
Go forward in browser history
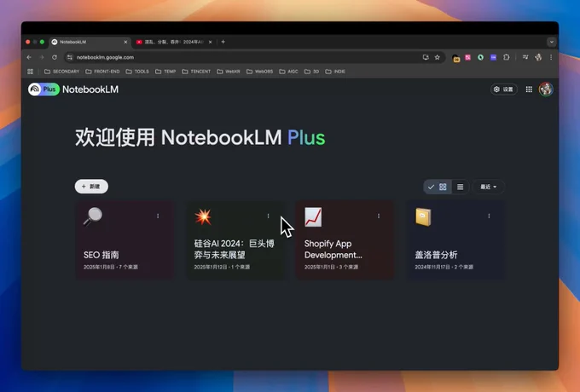[x=42, y=57]
